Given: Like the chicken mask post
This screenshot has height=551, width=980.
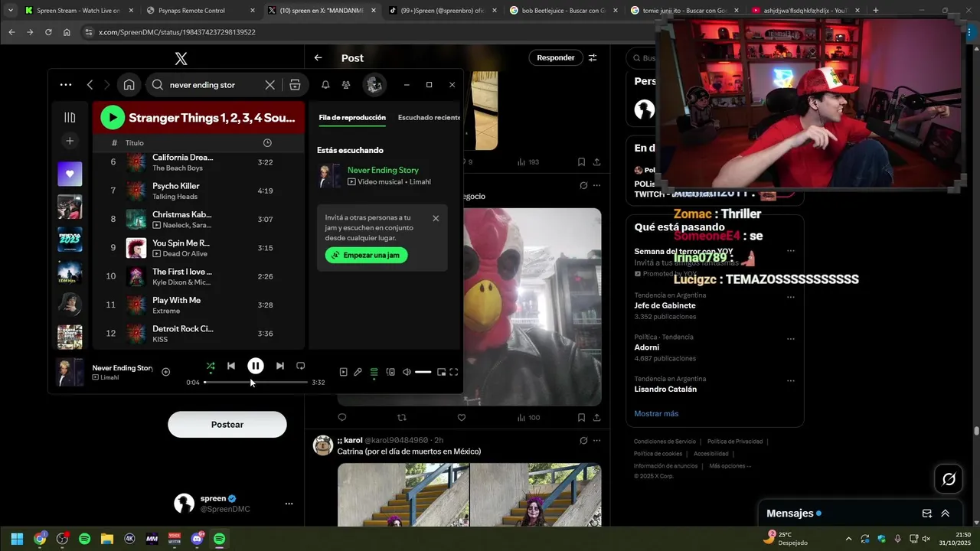Looking at the screenshot, I should 462,417.
